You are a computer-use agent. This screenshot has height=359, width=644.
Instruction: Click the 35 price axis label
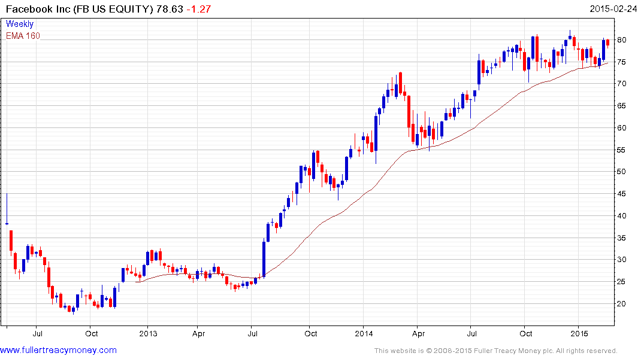tap(621, 238)
